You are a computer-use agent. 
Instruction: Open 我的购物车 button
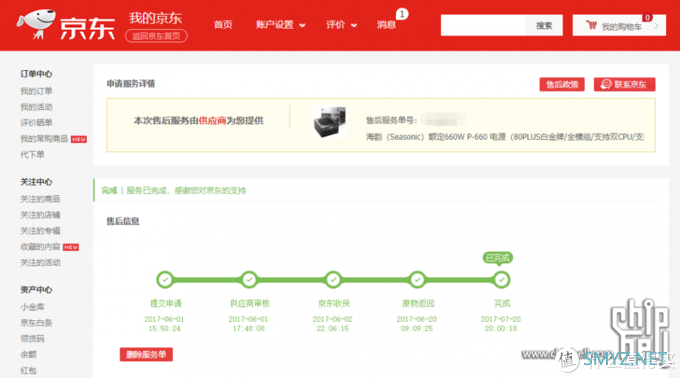tap(619, 26)
